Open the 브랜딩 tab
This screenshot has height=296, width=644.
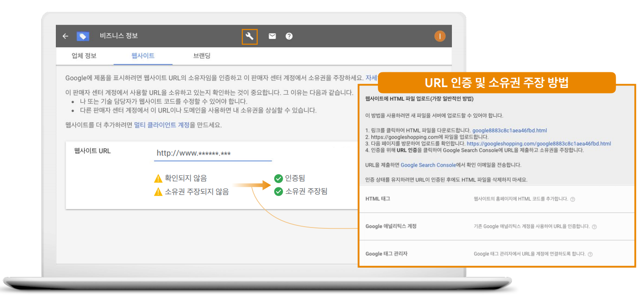[202, 56]
